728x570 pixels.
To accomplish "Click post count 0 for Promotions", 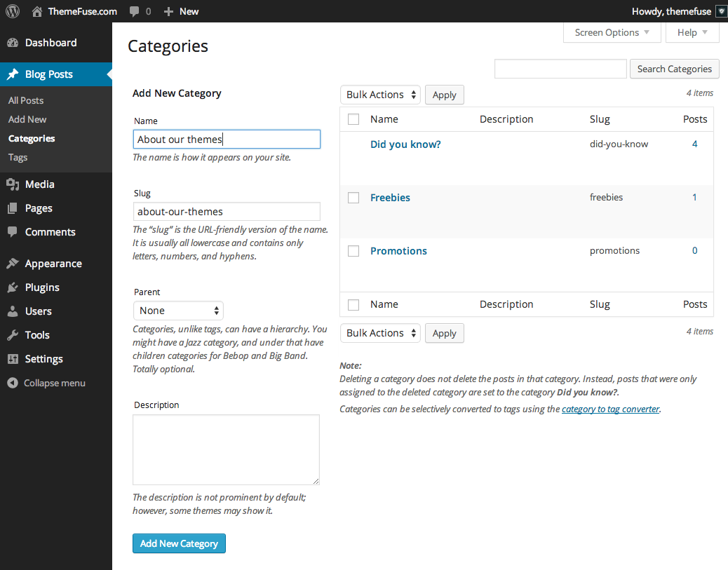I will [694, 251].
